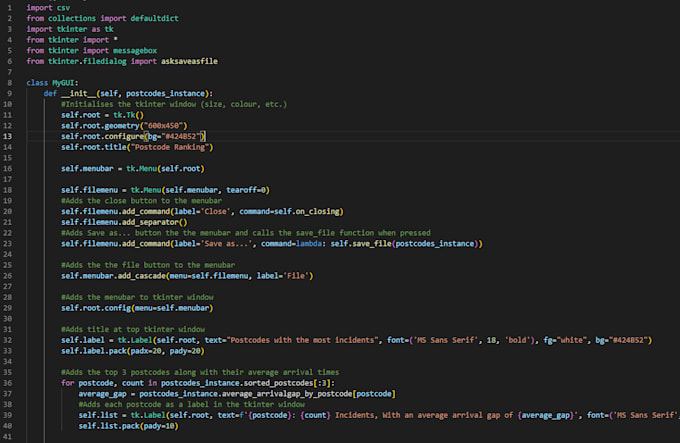Click 'add_separator' on line 21
Screen dimensions: 680x443
pyautogui.click(x=150, y=222)
